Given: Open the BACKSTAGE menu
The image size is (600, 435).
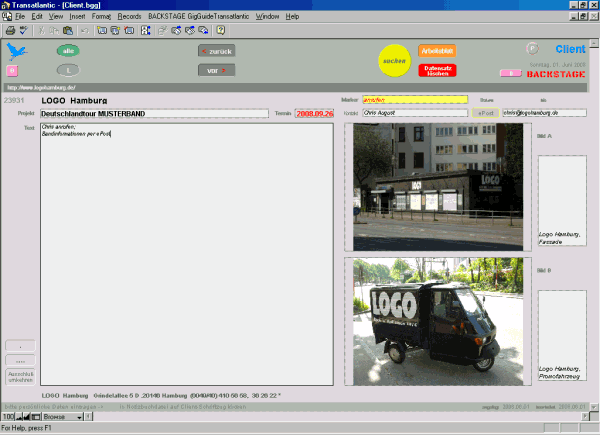Looking at the screenshot, I should tap(167, 16).
